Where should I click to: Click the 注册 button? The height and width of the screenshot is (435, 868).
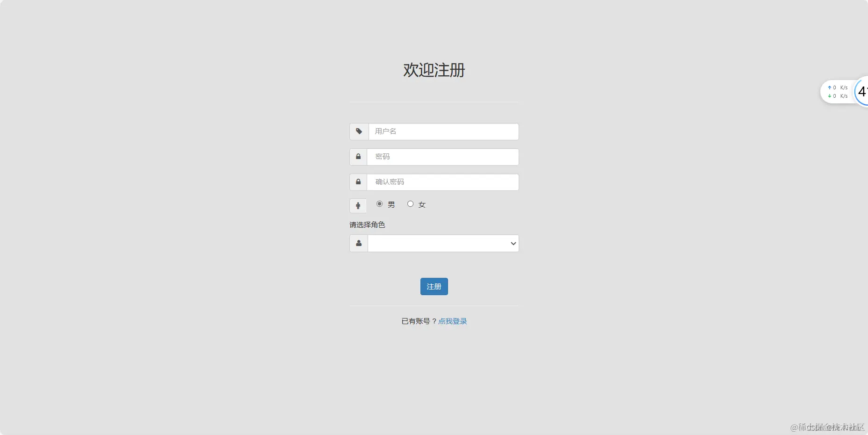(x=434, y=286)
